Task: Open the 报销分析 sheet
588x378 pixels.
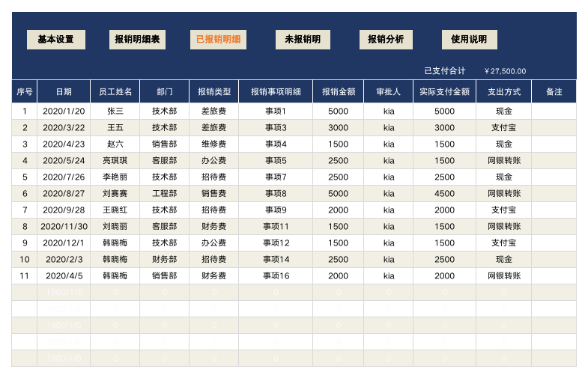Action: pyautogui.click(x=386, y=40)
